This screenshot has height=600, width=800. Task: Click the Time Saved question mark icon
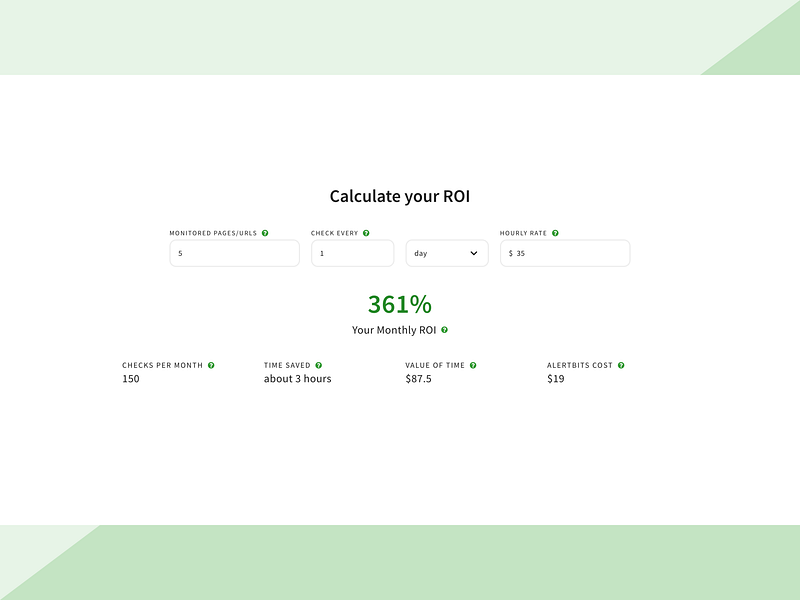coord(319,365)
